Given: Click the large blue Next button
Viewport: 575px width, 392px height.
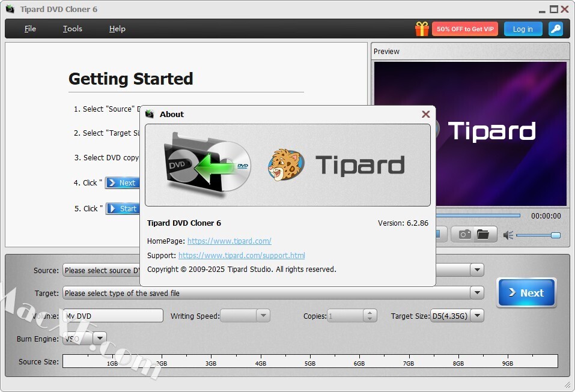Looking at the screenshot, I should click(526, 293).
